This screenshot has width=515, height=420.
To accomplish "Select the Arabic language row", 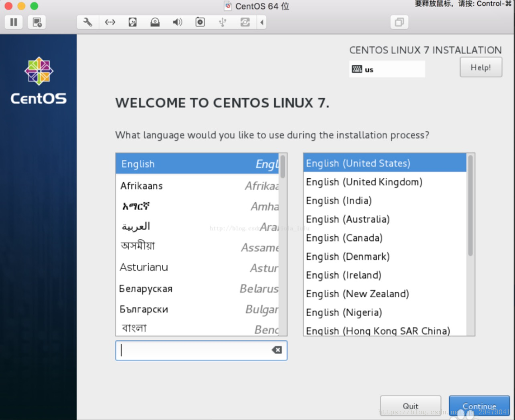I will [x=197, y=227].
